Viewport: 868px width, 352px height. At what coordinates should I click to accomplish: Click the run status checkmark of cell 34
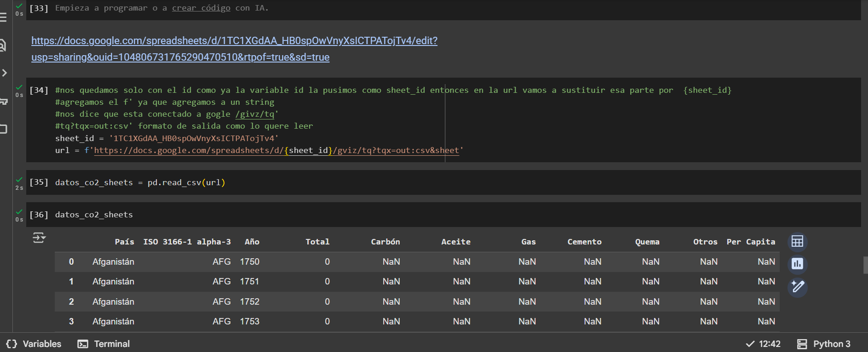click(19, 87)
